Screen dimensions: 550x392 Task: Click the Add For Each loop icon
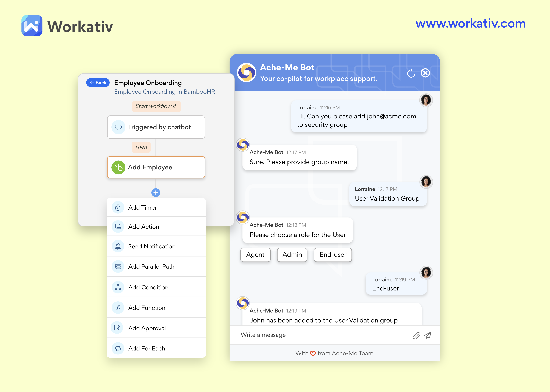point(118,348)
